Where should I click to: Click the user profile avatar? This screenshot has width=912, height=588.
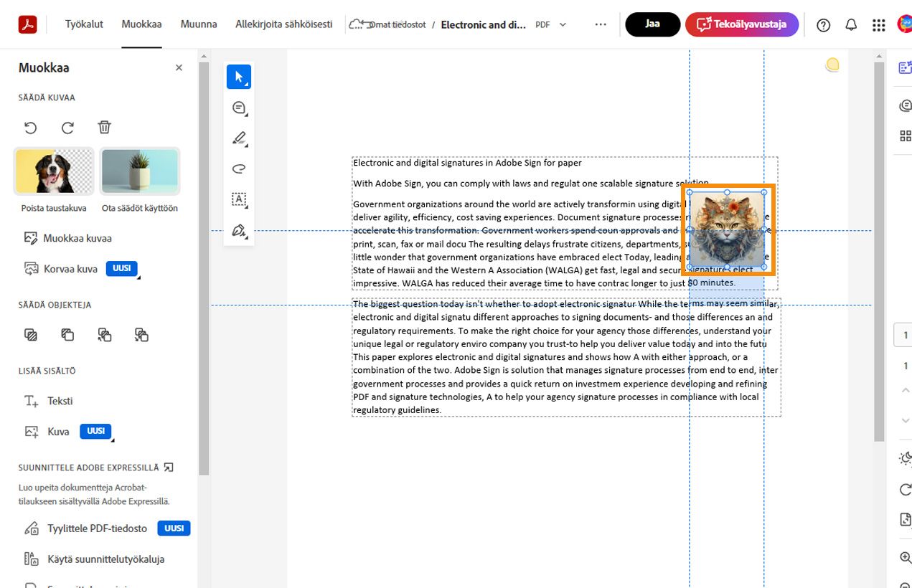905,24
